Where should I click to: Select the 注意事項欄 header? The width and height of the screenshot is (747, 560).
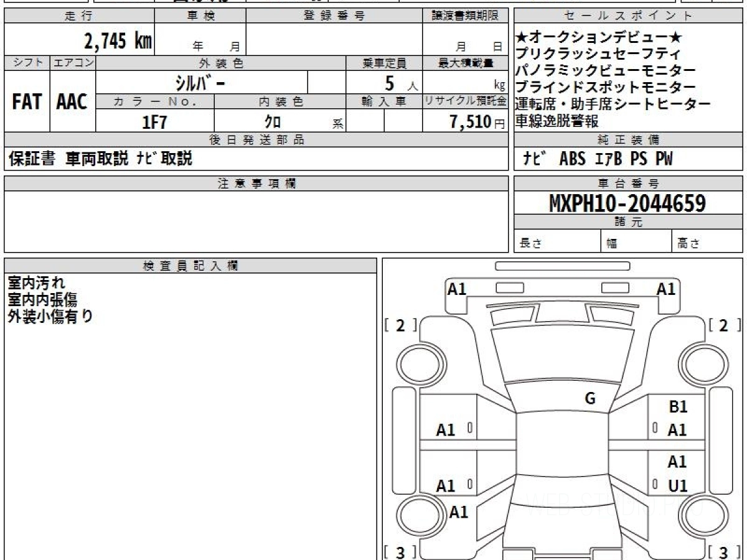point(256,184)
